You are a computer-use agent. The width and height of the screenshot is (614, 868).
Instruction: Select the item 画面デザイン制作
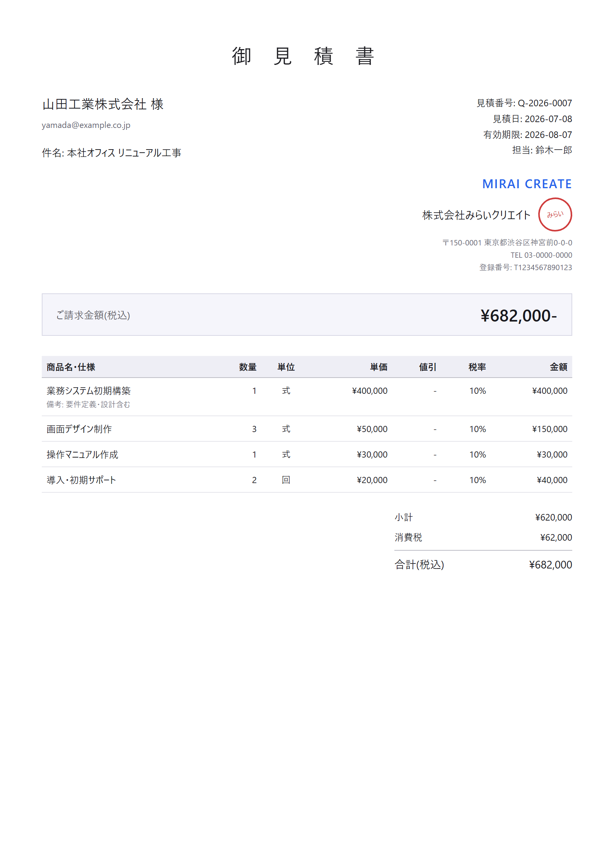click(79, 429)
